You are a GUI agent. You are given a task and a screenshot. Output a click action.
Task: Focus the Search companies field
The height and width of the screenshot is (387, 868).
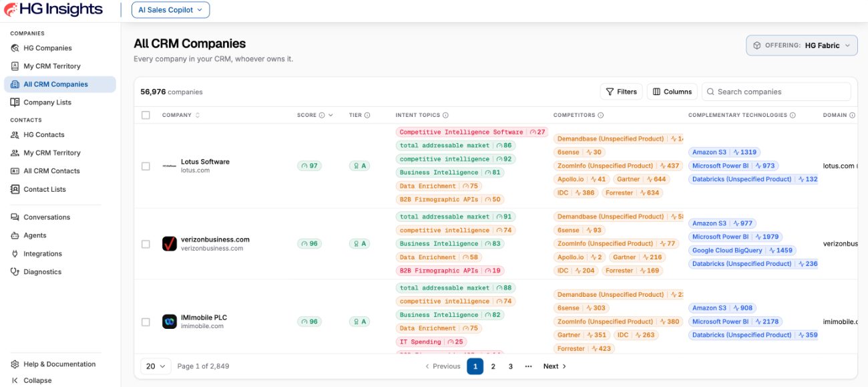[x=777, y=92]
